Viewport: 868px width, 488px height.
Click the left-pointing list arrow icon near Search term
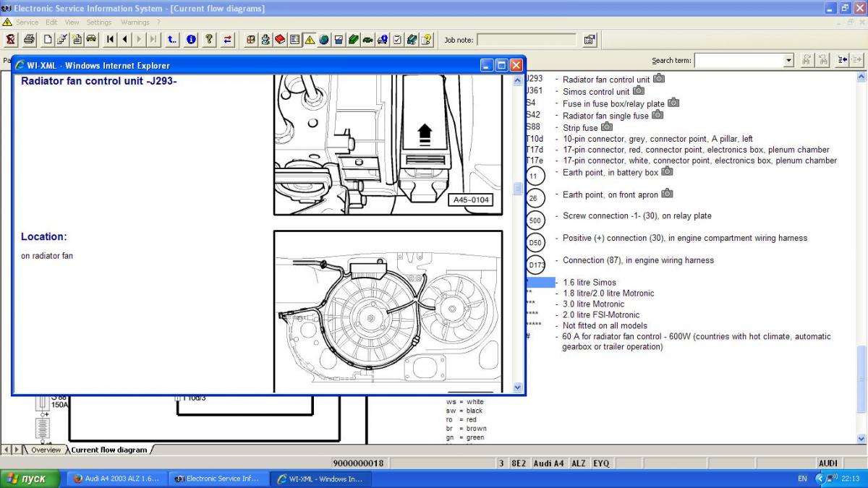coord(843,60)
